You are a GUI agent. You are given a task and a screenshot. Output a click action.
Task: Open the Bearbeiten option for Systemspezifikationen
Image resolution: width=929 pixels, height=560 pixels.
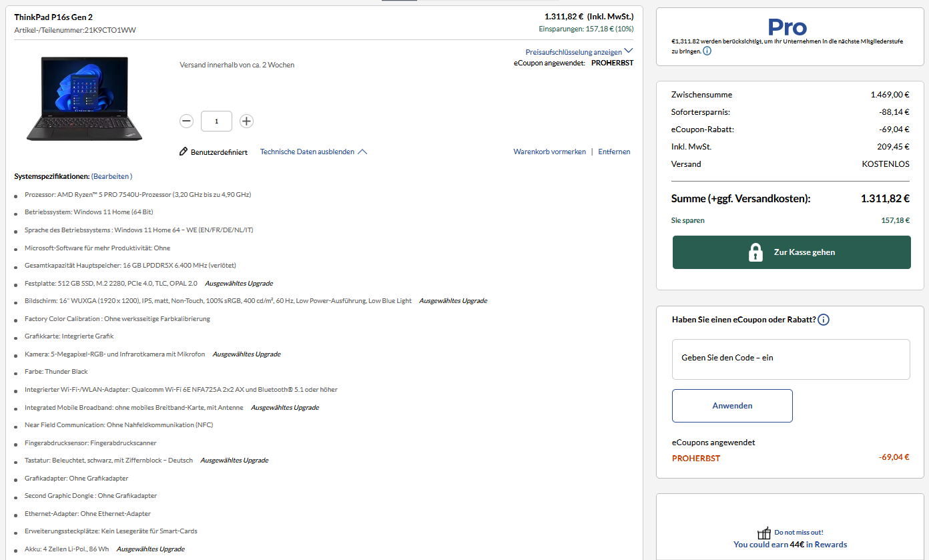coord(112,176)
